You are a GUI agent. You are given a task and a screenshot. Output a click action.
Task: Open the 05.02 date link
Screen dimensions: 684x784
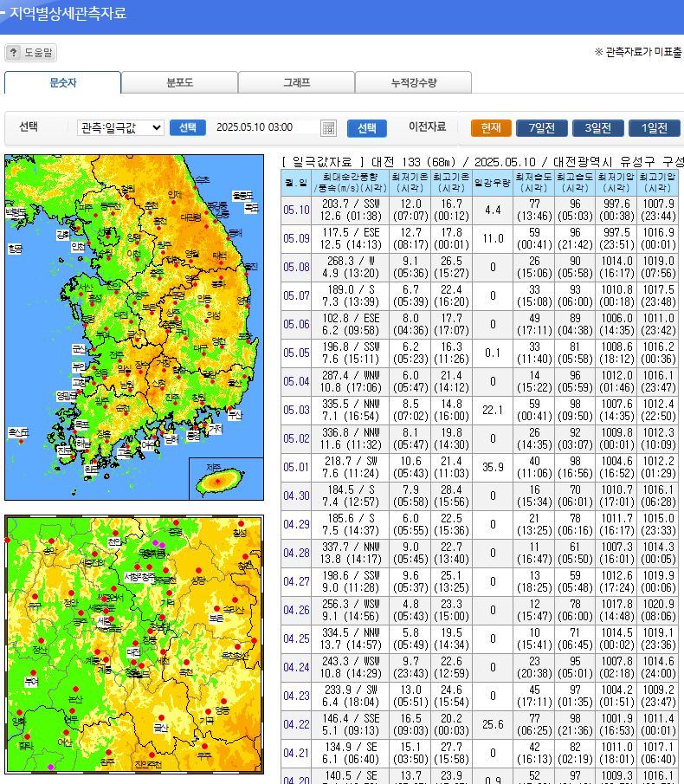coord(296,438)
